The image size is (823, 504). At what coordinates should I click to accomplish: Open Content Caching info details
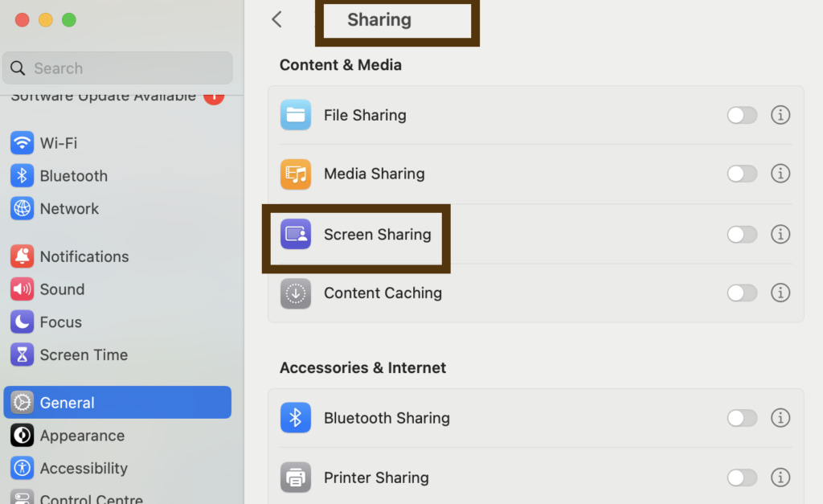coord(780,293)
